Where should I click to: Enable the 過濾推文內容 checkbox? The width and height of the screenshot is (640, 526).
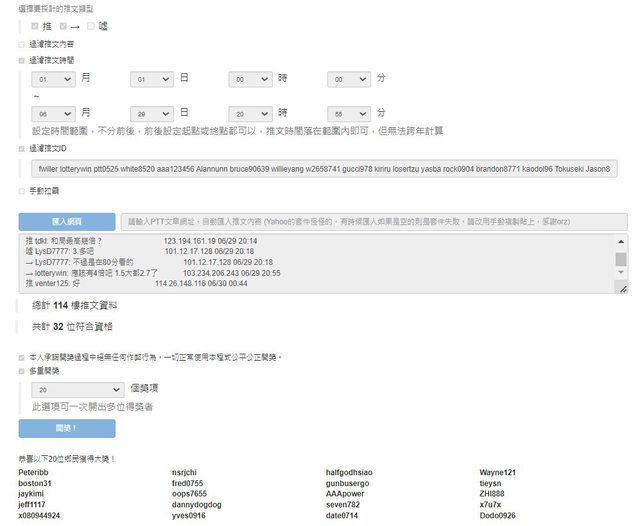pos(22,45)
